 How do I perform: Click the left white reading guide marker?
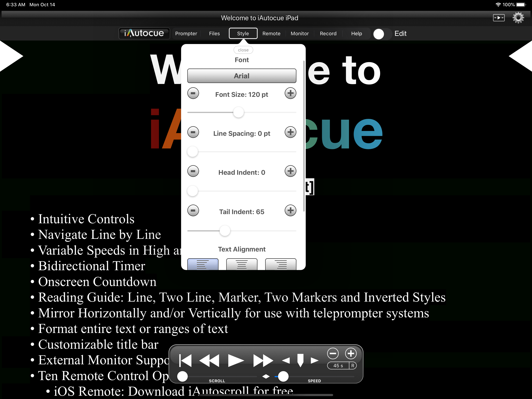(11, 56)
